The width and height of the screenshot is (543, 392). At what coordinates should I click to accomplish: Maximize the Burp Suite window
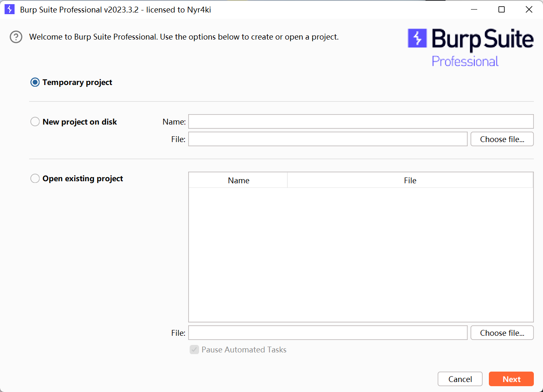[502, 10]
